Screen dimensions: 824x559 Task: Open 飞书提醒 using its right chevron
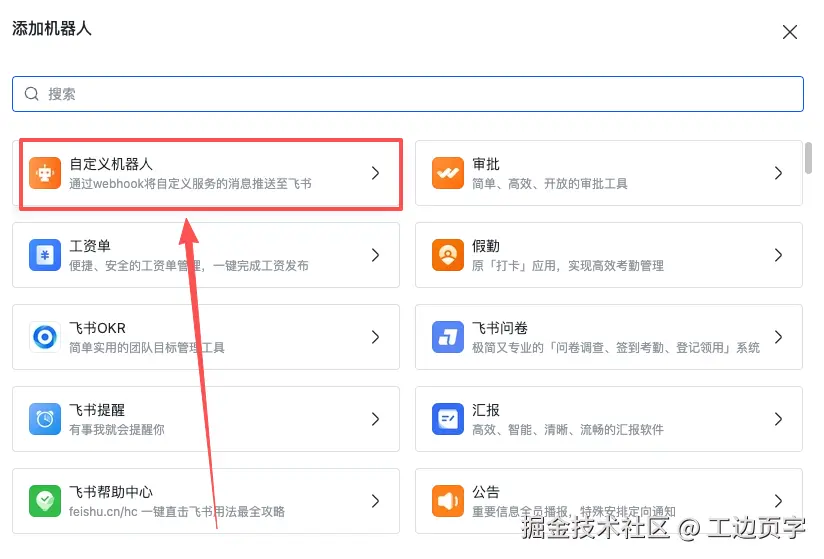coord(375,419)
